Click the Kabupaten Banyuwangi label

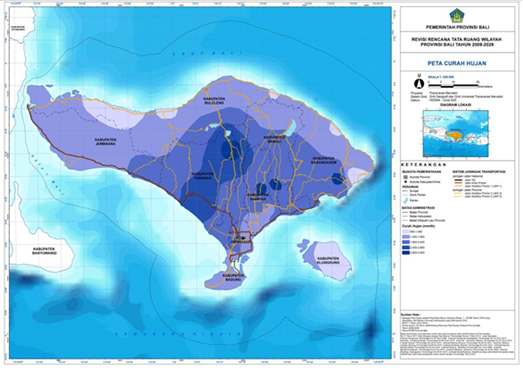(x=45, y=251)
